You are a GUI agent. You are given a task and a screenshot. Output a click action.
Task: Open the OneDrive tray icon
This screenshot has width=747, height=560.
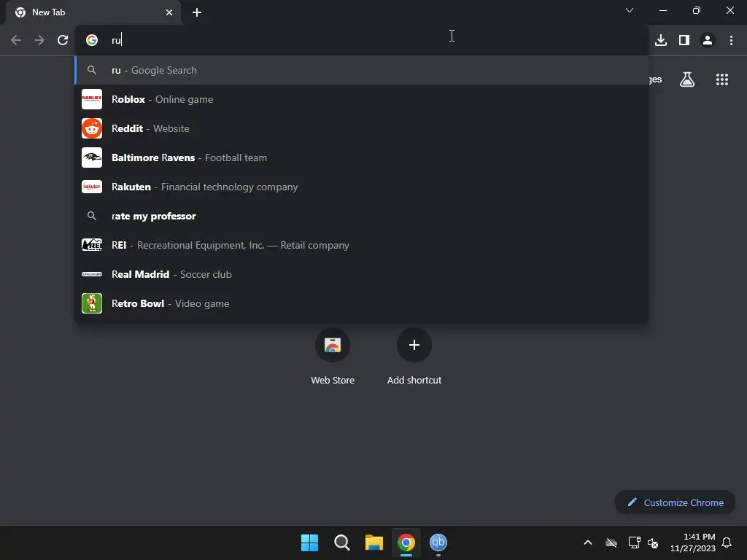[611, 542]
